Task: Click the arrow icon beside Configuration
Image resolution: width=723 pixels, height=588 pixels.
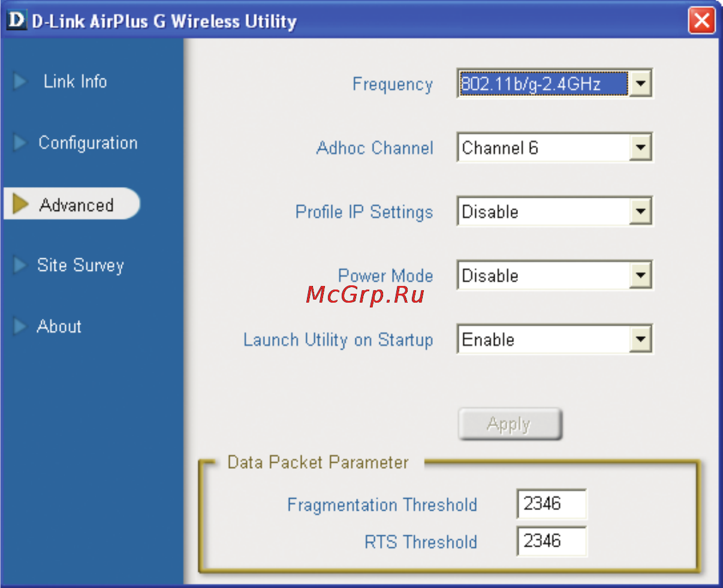Action: coord(20,143)
